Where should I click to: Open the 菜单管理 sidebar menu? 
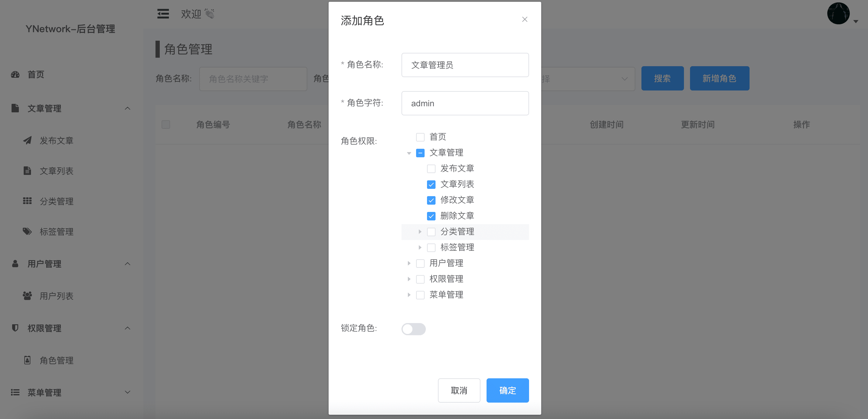click(x=44, y=392)
